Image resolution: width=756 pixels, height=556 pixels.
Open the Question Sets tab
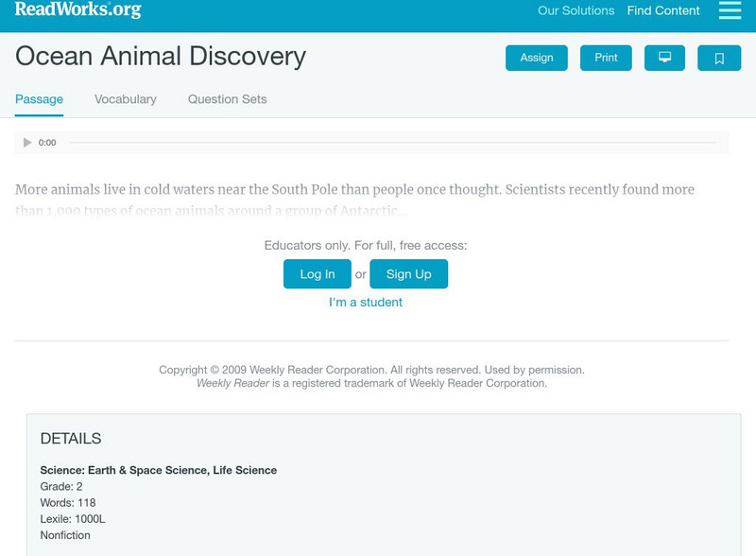(227, 99)
